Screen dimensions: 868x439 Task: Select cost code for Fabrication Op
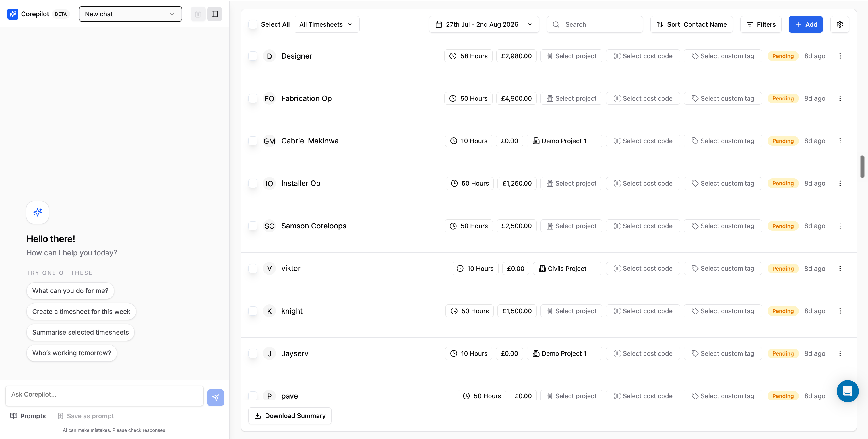[643, 98]
